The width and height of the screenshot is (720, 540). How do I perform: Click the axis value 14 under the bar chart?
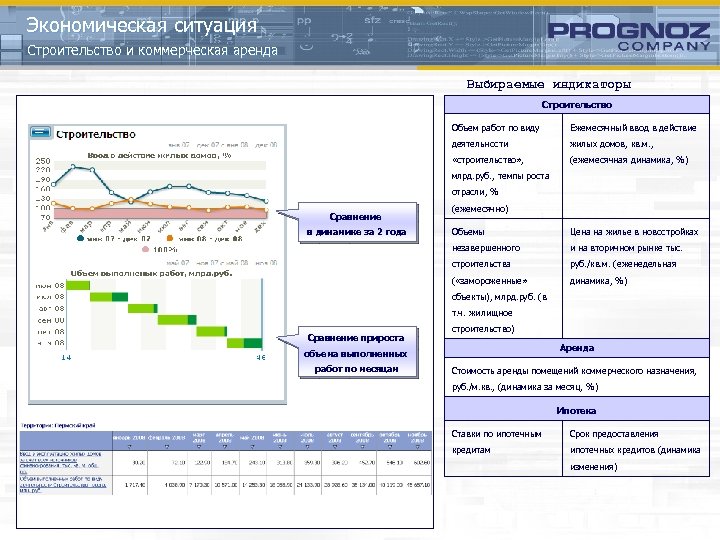coord(66,357)
